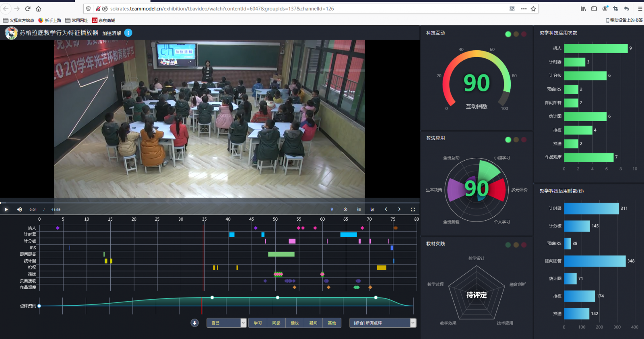644x339 pixels.
Task: Click the list icon in player bar
Action: [359, 209]
